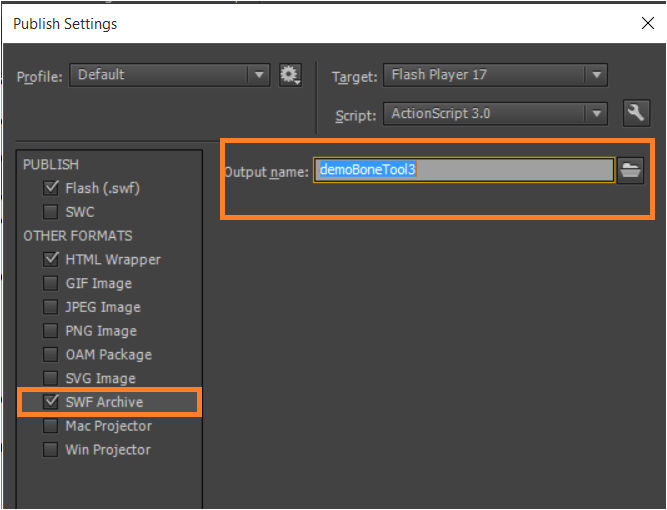Check the GIF Image format option
This screenshot has height=510, width=667.
pos(51,283)
